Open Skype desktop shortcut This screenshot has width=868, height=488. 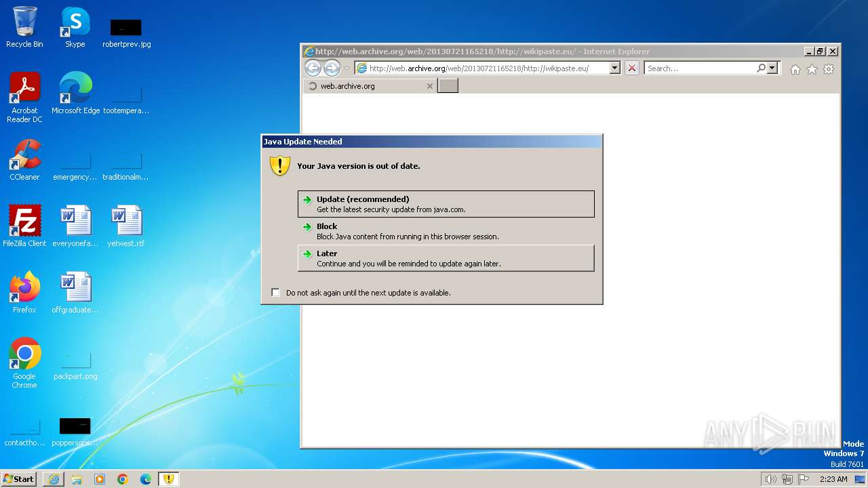tap(75, 27)
